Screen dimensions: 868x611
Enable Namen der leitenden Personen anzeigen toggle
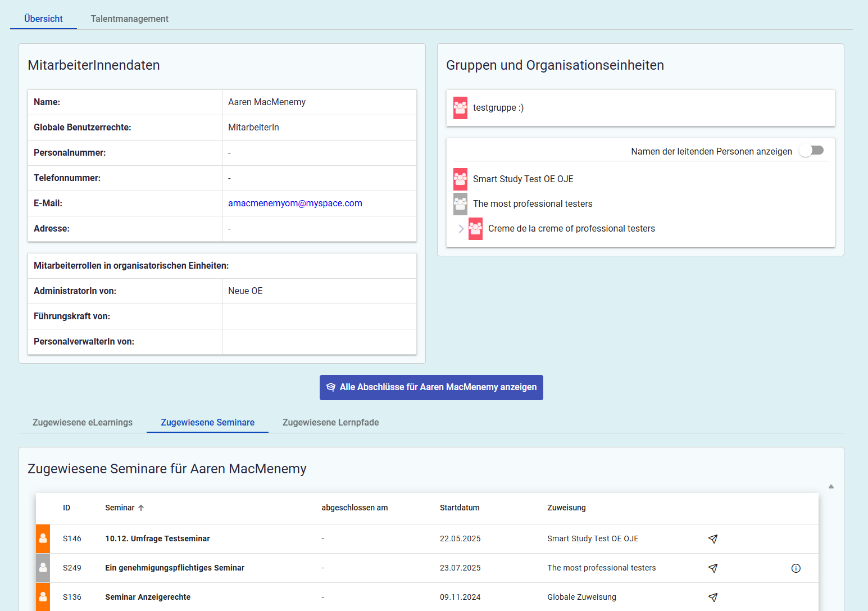tap(811, 151)
